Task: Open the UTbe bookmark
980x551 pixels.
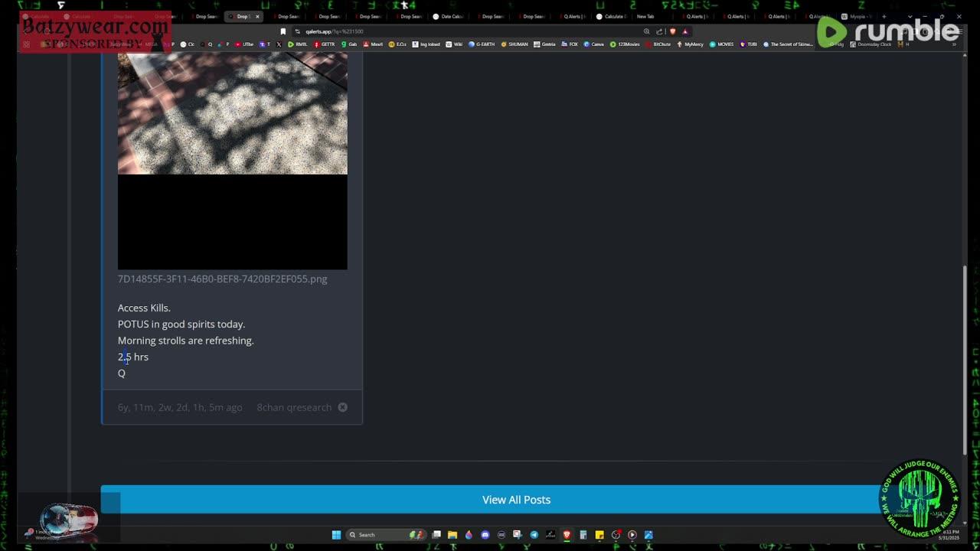Action: [244, 44]
